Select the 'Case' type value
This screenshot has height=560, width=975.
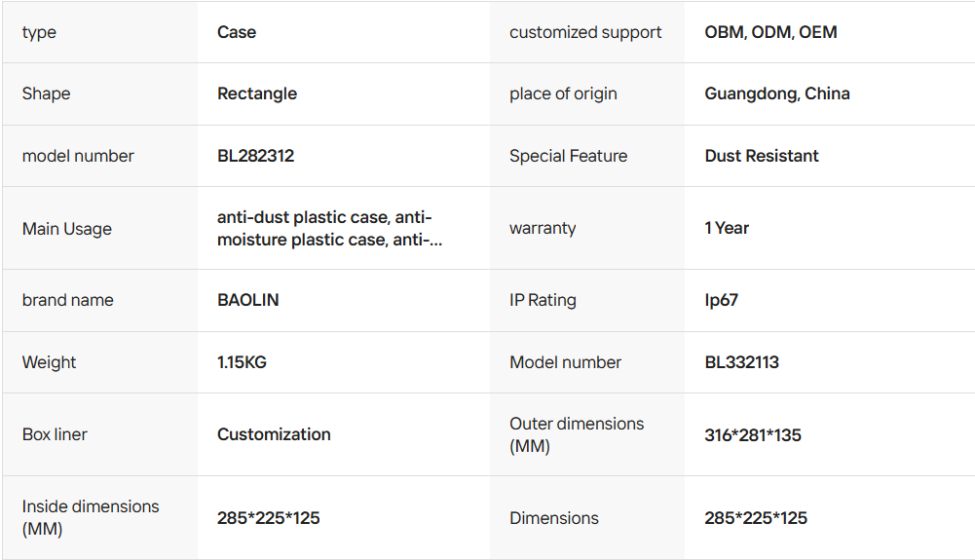point(237,32)
